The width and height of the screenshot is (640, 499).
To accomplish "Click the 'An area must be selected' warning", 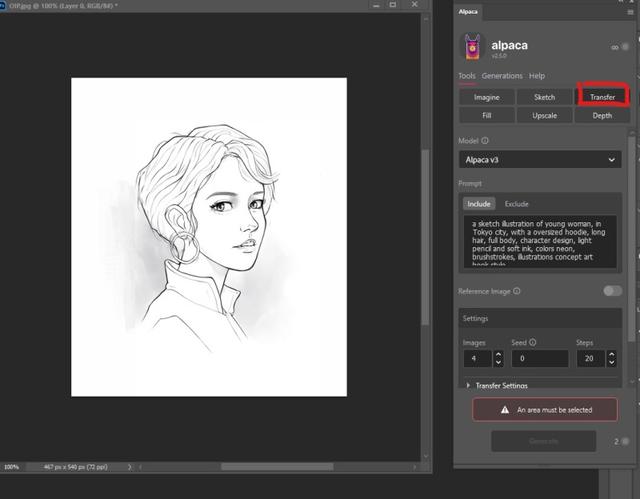I will click(x=545, y=410).
